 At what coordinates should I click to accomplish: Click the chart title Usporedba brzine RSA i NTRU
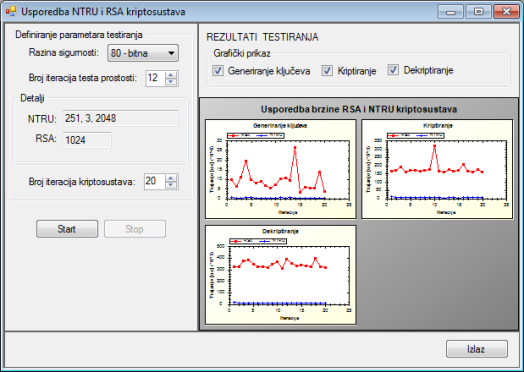tap(359, 109)
